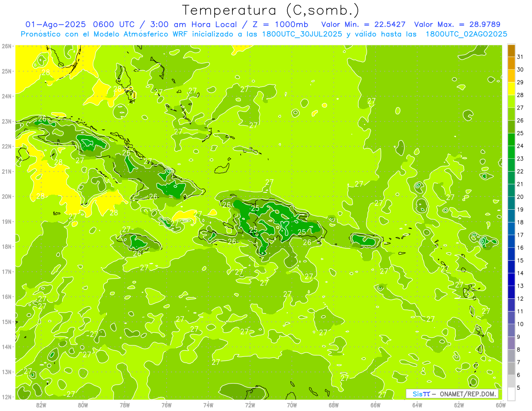This screenshot has height=411, width=532.
Task: Click the "Valor Min. = 22.5427" value
Action: tap(364, 24)
